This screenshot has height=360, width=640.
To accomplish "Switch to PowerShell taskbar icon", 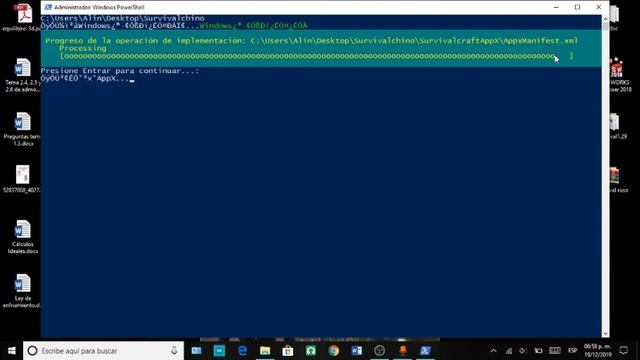I will [x=425, y=351].
